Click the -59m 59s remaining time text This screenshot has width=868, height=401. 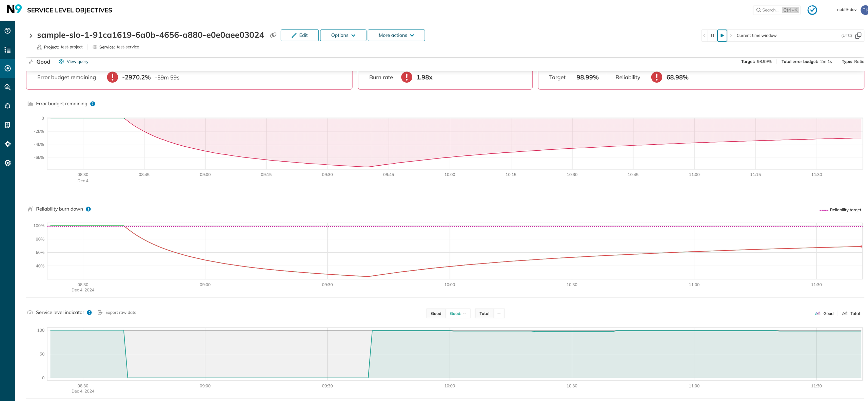(167, 78)
